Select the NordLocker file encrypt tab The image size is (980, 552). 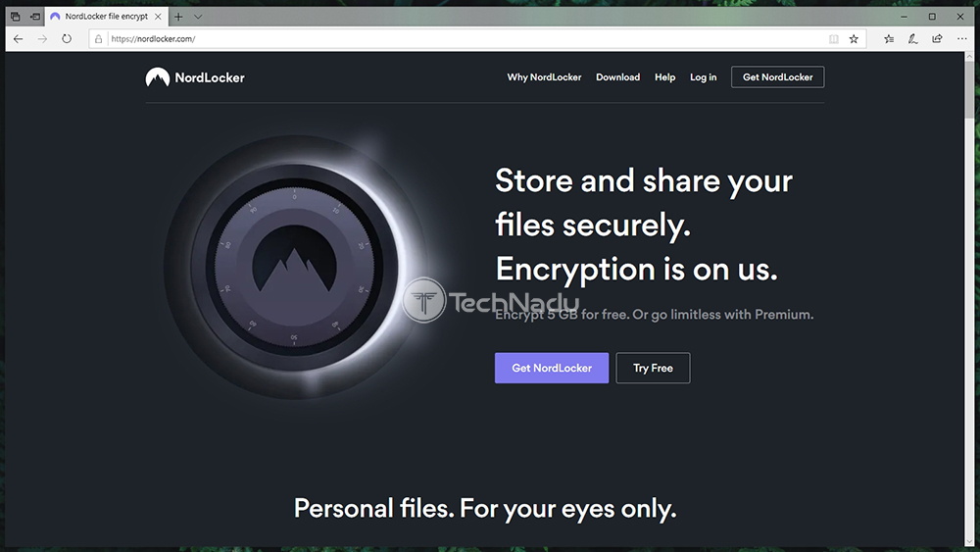tap(106, 17)
